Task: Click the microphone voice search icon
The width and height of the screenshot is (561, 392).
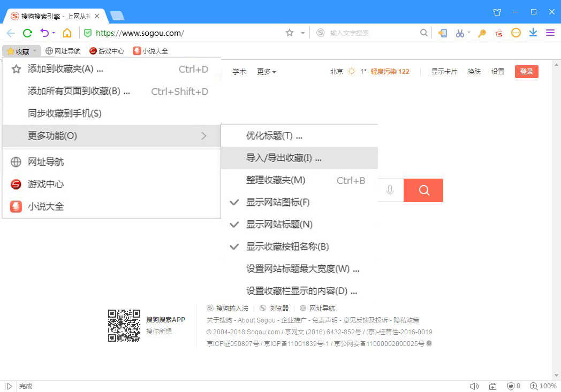Action: tap(390, 190)
